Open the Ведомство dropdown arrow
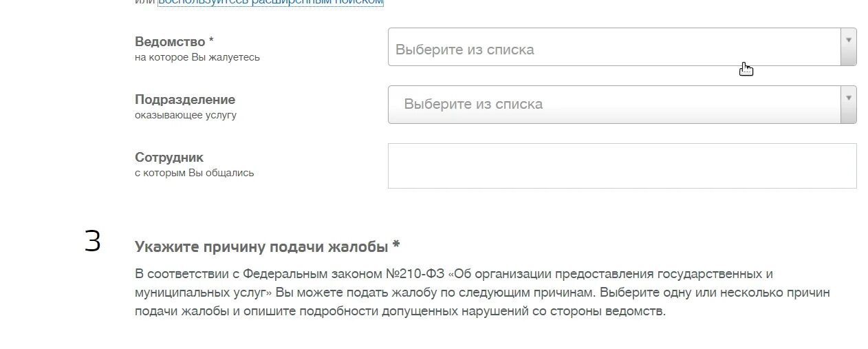Viewport: 868px width, 349px height. click(848, 47)
